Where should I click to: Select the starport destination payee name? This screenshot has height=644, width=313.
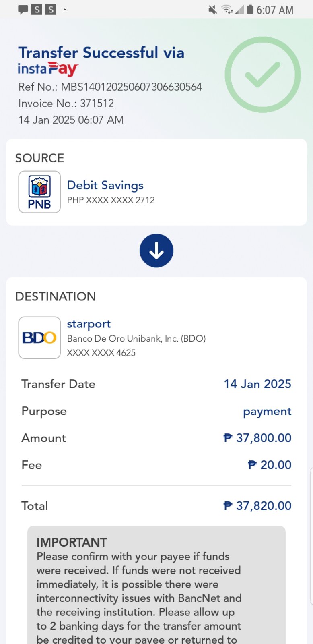tap(89, 324)
